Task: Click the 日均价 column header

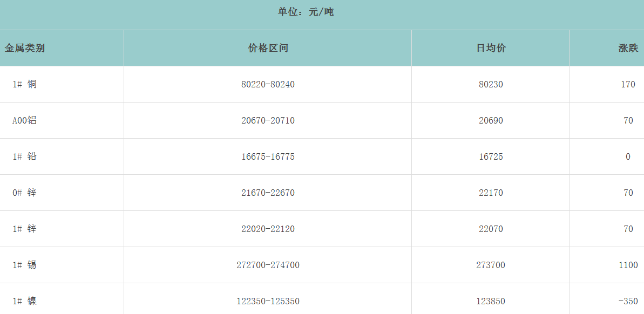Action: [x=491, y=48]
